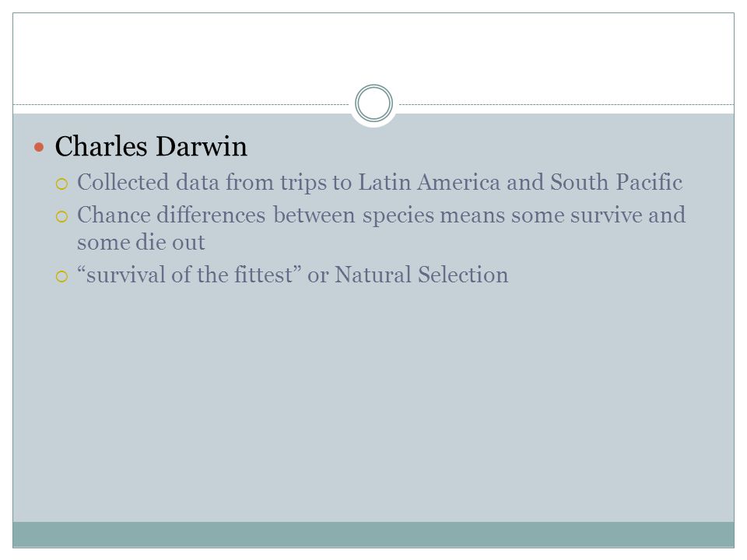
Task: Click the word differences in second bullet
Action: 211,215
